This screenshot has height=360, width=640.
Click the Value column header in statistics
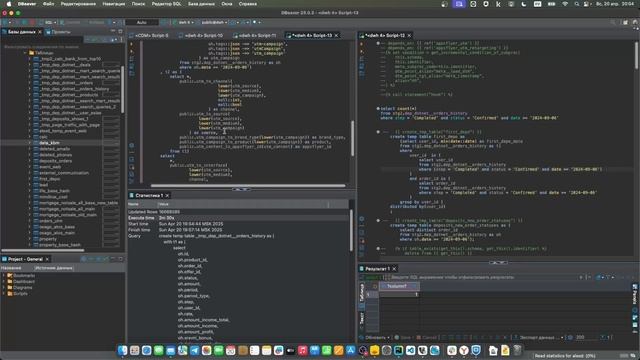click(x=243, y=204)
